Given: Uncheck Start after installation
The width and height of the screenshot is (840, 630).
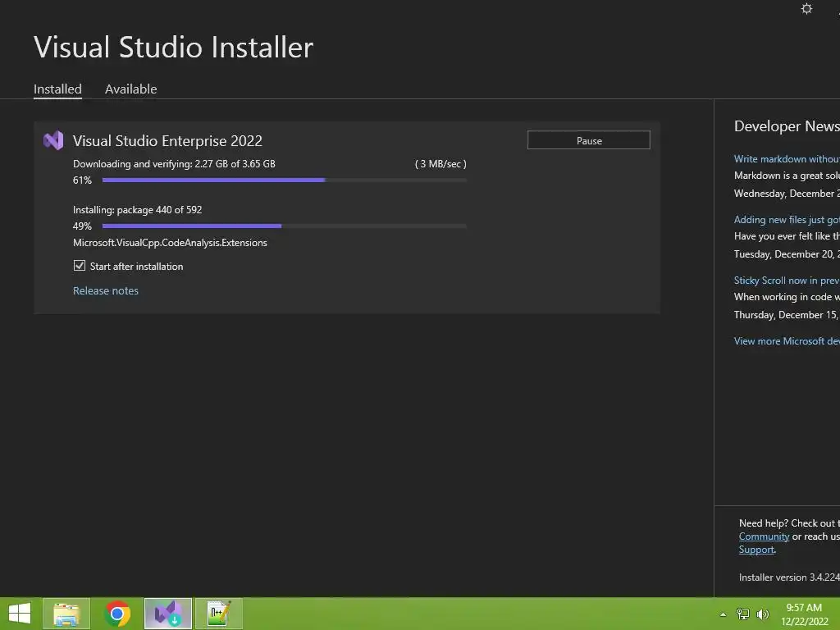Looking at the screenshot, I should coord(80,266).
